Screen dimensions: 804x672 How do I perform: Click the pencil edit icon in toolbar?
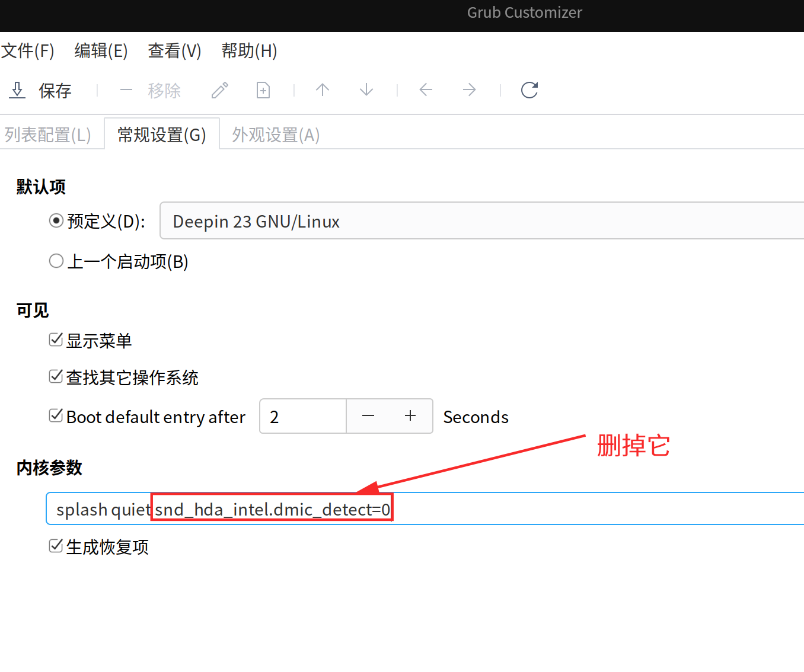(220, 90)
